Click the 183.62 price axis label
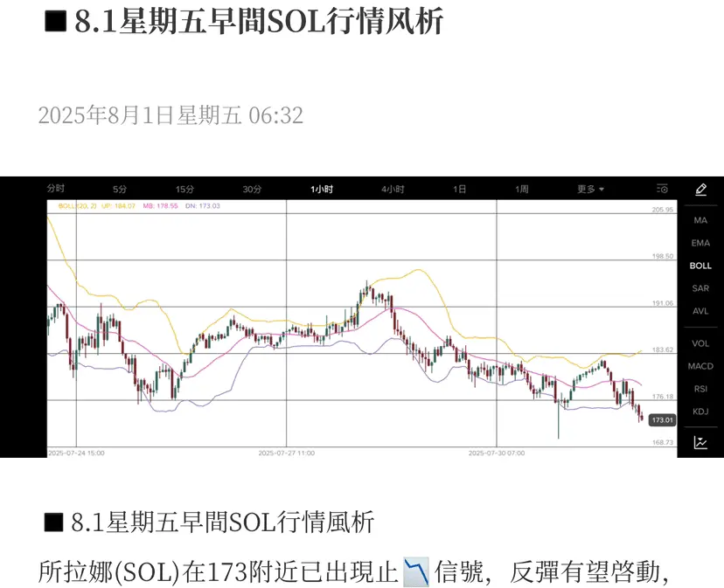 click(x=663, y=349)
